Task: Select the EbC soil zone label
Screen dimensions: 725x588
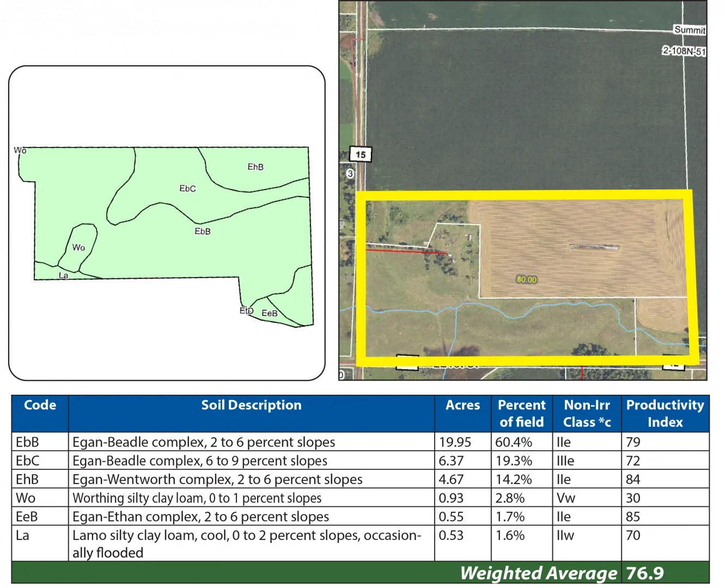Action: (x=187, y=188)
